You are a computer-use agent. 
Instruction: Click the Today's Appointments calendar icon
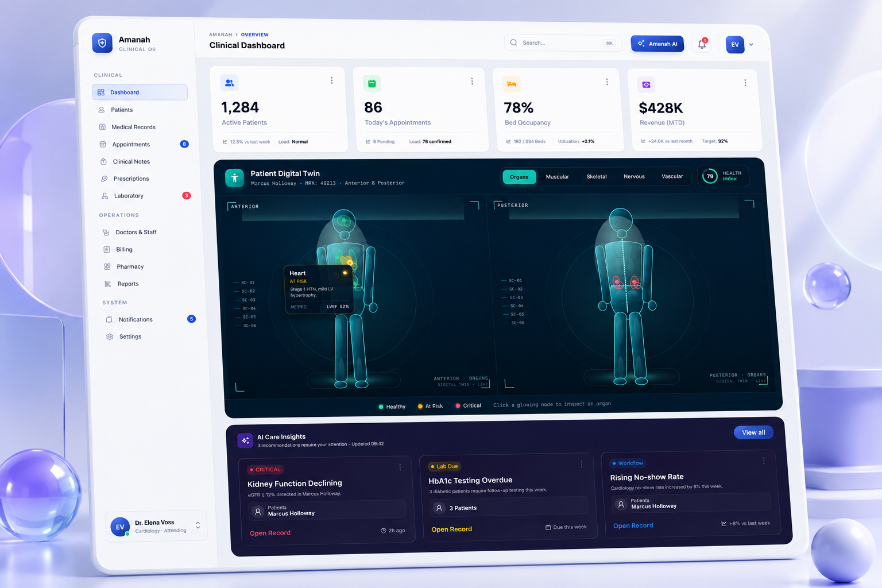[372, 84]
